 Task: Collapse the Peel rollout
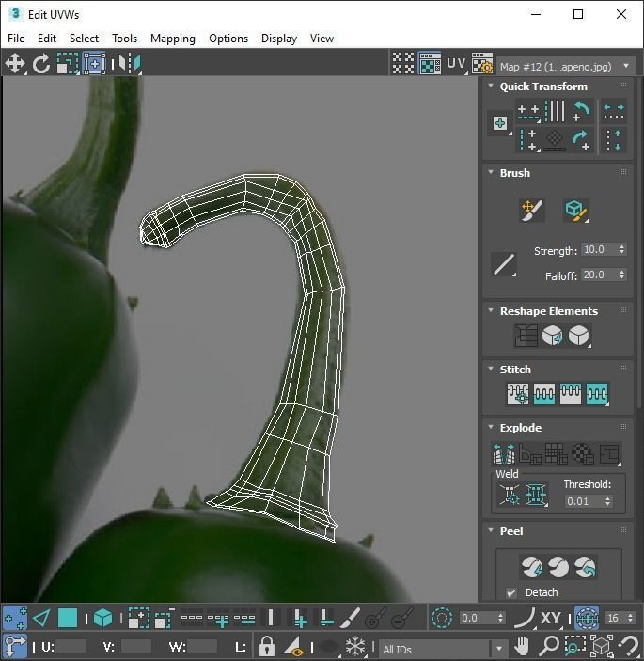point(491,530)
